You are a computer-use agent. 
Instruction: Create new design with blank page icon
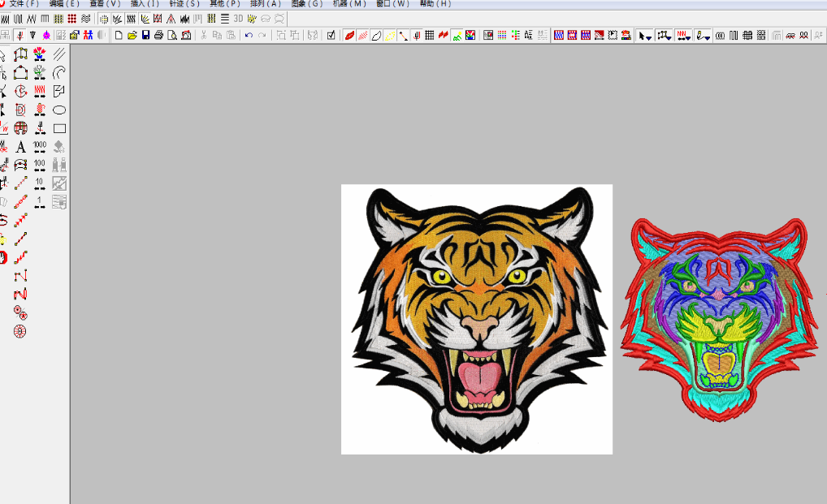119,35
